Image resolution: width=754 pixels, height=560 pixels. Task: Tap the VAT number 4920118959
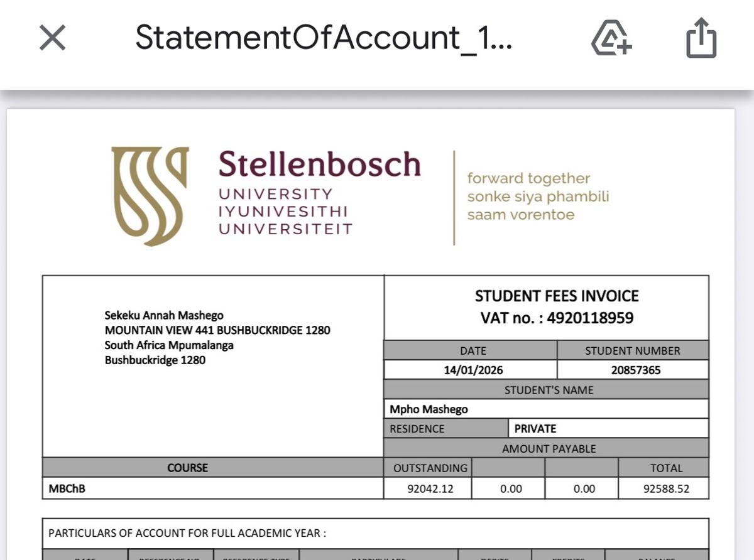pyautogui.click(x=590, y=318)
